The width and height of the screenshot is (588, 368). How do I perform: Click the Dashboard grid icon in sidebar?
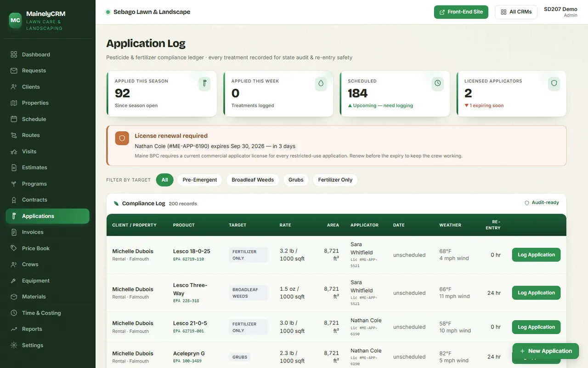coord(14,54)
